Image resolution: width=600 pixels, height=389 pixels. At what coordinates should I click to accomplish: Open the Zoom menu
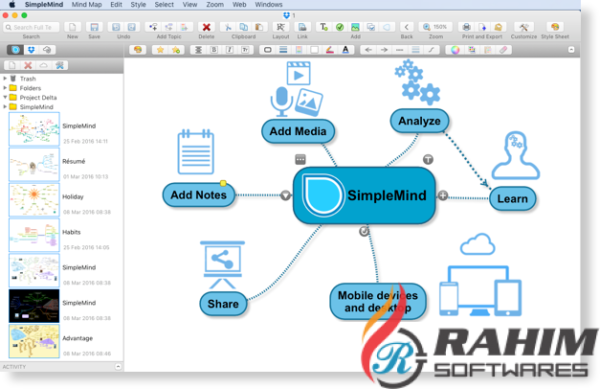coord(215,5)
